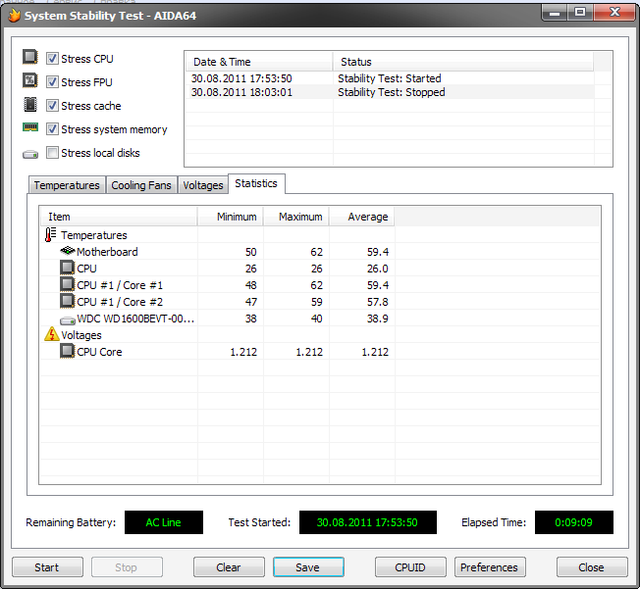Open the Preferences dialog
Screen dimensions: 640x589
[x=489, y=567]
